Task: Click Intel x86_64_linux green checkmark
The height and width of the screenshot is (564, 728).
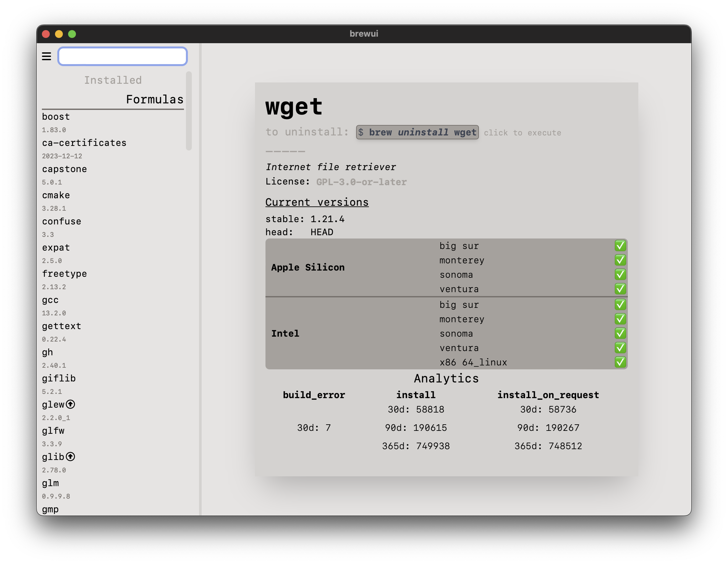Action: (x=620, y=362)
